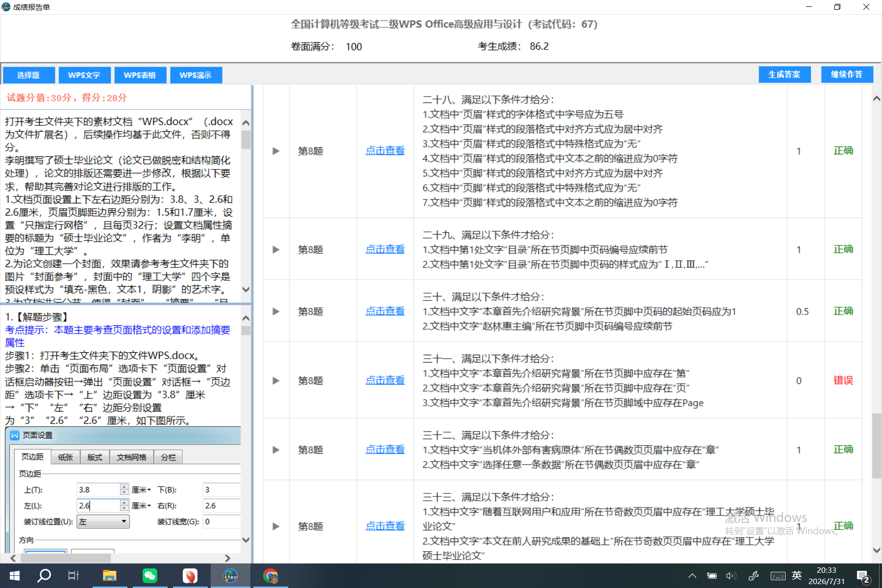
Task: Click the results table vertical scrollbar thumb
Action: click(877, 446)
